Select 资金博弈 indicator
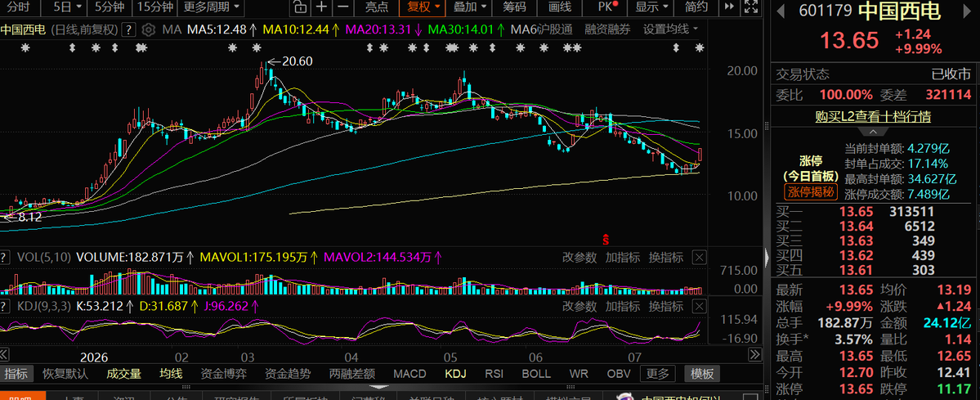The height and width of the screenshot is (400, 980). (x=223, y=375)
